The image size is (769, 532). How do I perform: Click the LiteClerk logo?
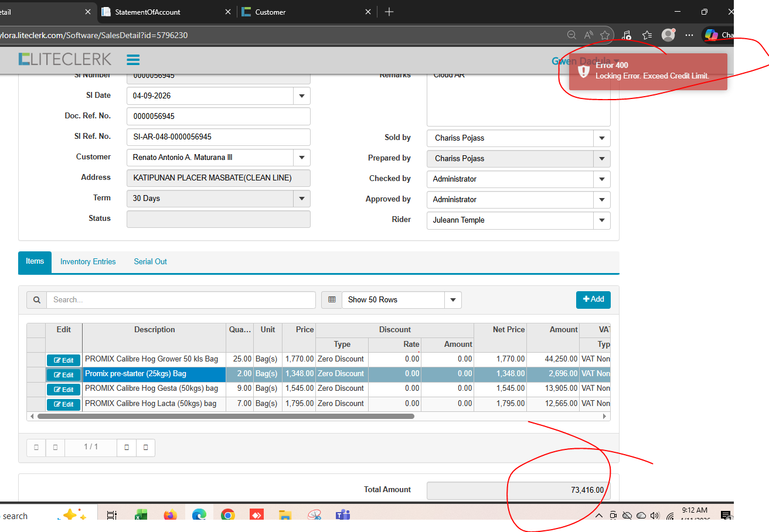(x=64, y=59)
